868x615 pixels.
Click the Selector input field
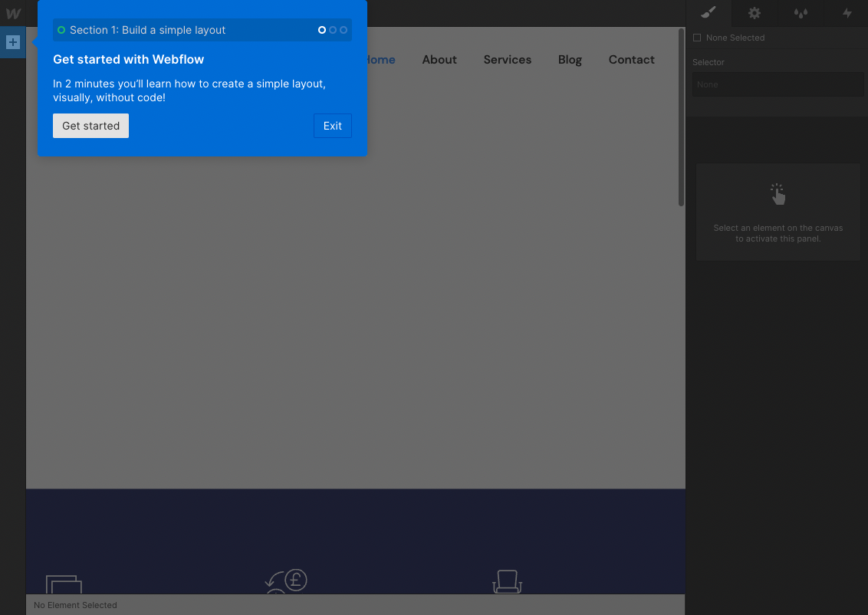point(778,84)
